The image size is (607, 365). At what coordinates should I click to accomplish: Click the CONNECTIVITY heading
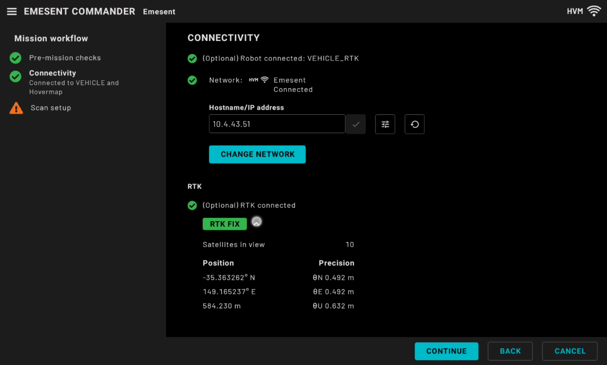[x=224, y=38]
